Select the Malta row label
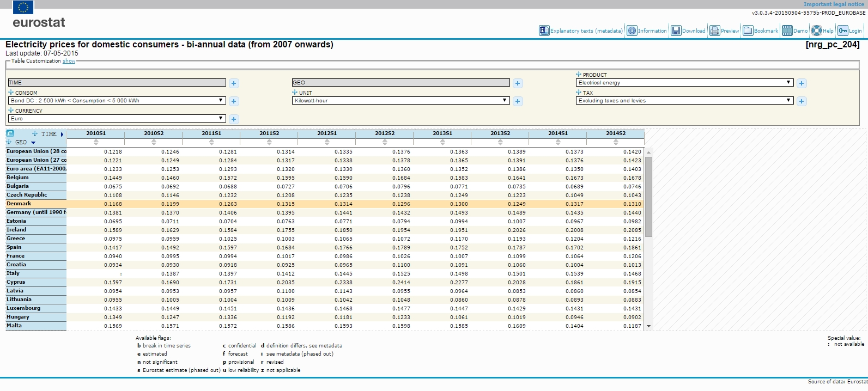Screen dimensions: 868x391 pyautogui.click(x=36, y=326)
